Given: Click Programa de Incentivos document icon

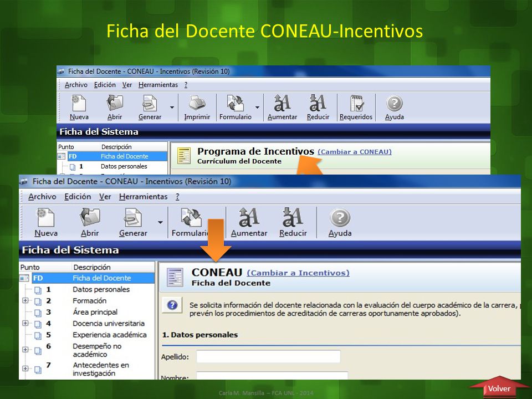Looking at the screenshot, I should [x=184, y=156].
